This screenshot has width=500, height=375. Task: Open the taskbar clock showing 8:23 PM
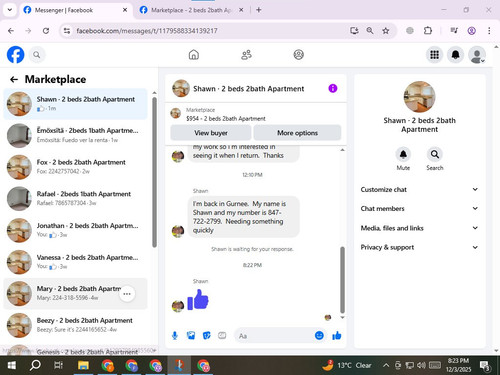click(x=458, y=365)
